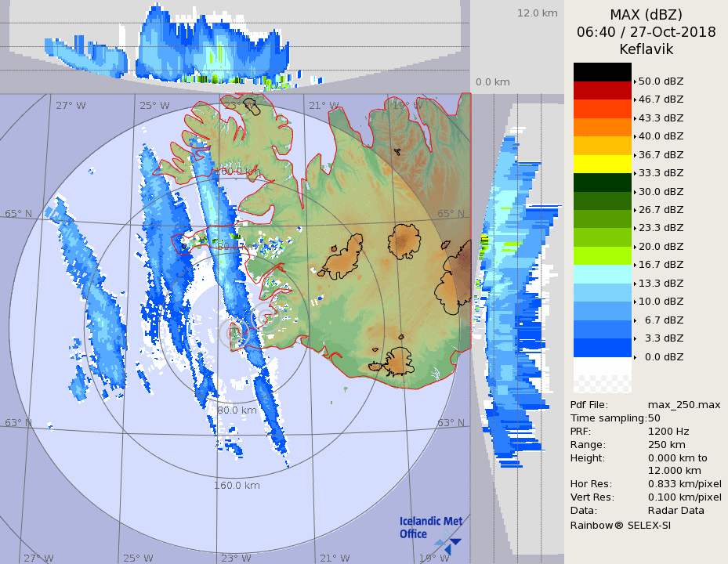This screenshot has height=564, width=728.
Task: Click the arrow marker beside 33.3 dBZ
Action: click(635, 173)
